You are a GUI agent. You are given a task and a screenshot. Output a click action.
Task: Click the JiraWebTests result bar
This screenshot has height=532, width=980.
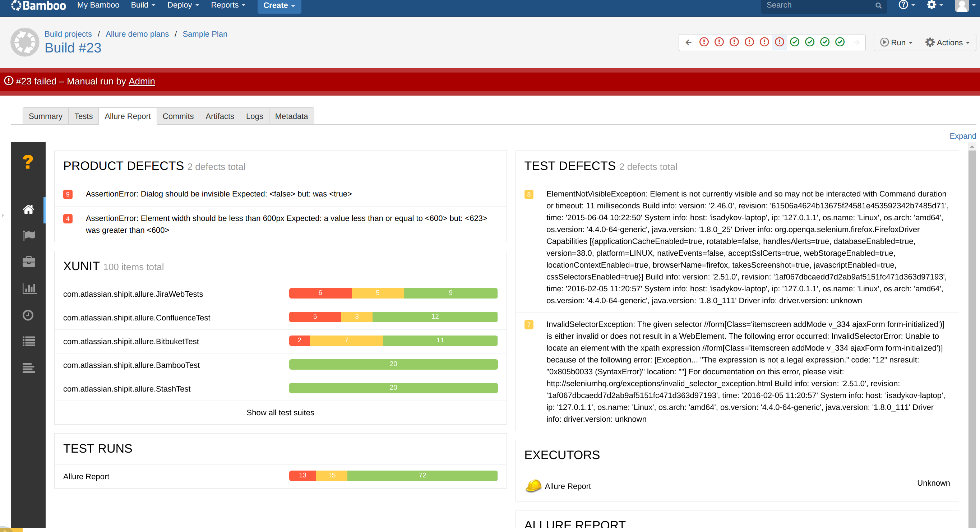[x=393, y=293]
